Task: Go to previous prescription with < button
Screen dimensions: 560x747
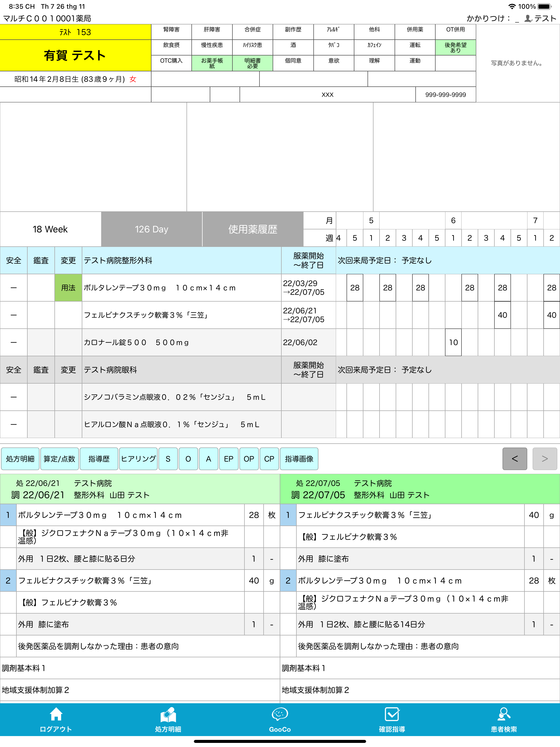Action: coord(515,459)
